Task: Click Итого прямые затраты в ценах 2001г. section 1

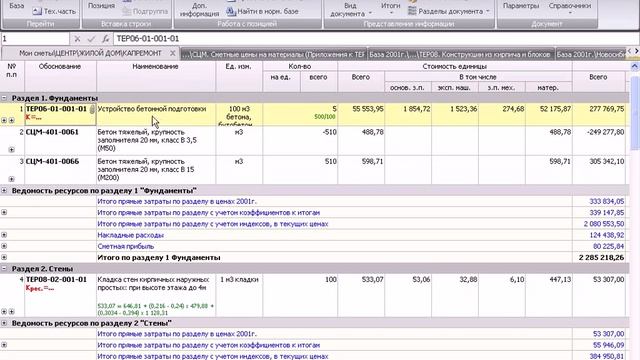Action: point(176,202)
